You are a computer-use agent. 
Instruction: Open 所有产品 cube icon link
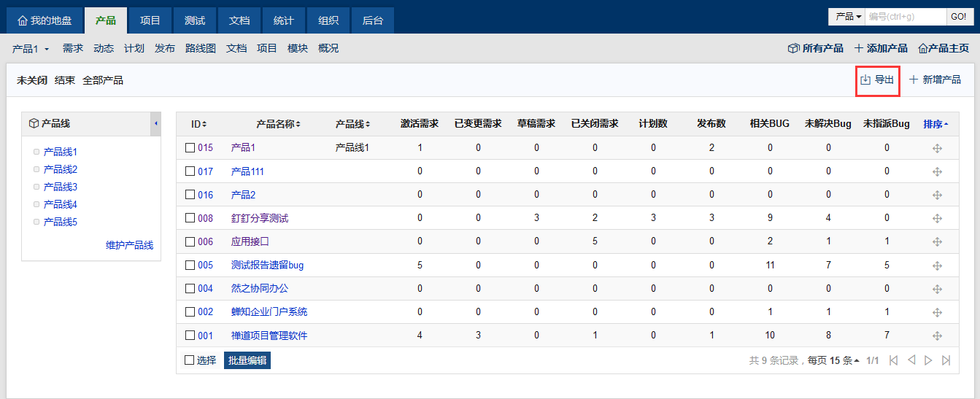point(793,48)
